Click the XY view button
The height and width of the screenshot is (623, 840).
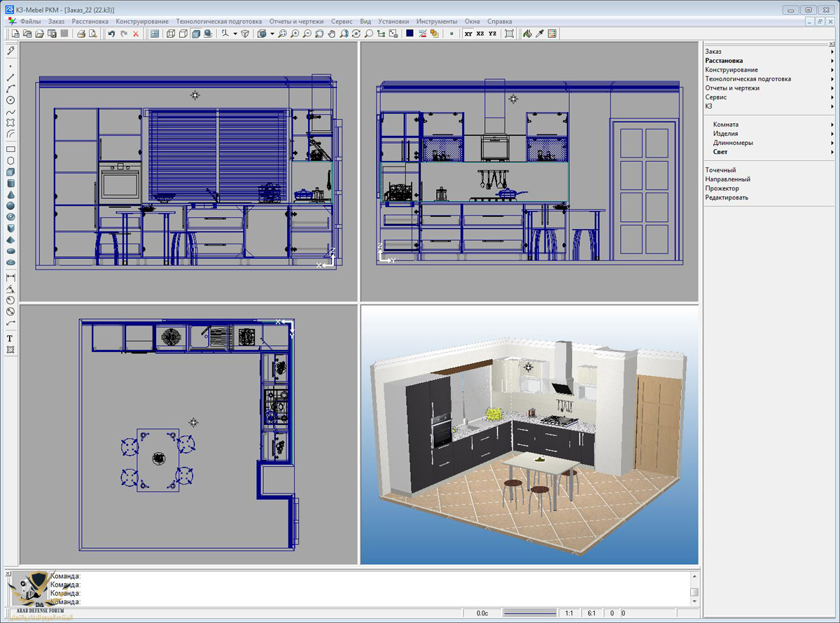click(468, 33)
